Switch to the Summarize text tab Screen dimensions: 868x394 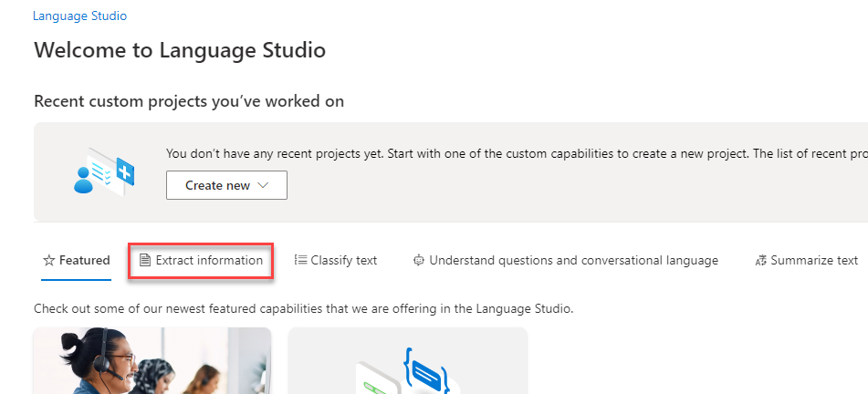click(807, 260)
